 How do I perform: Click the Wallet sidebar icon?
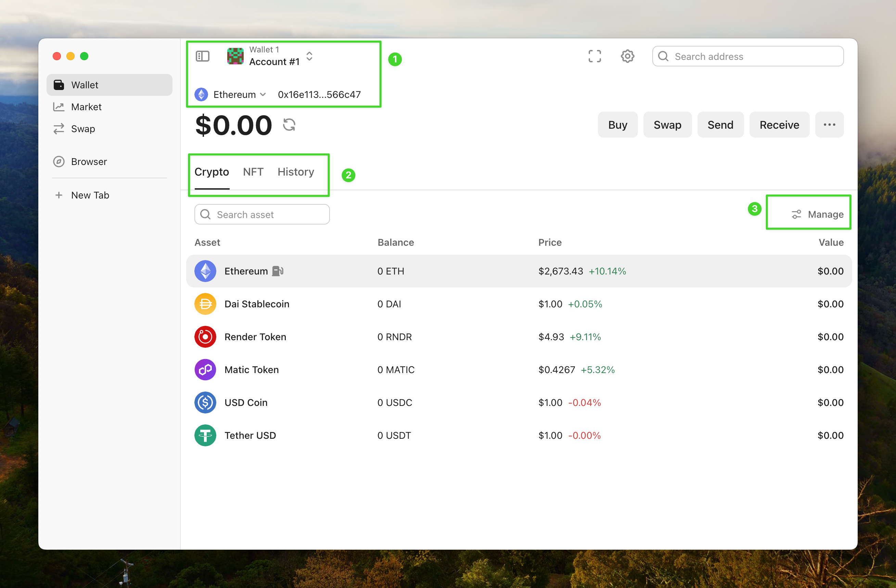click(x=59, y=85)
